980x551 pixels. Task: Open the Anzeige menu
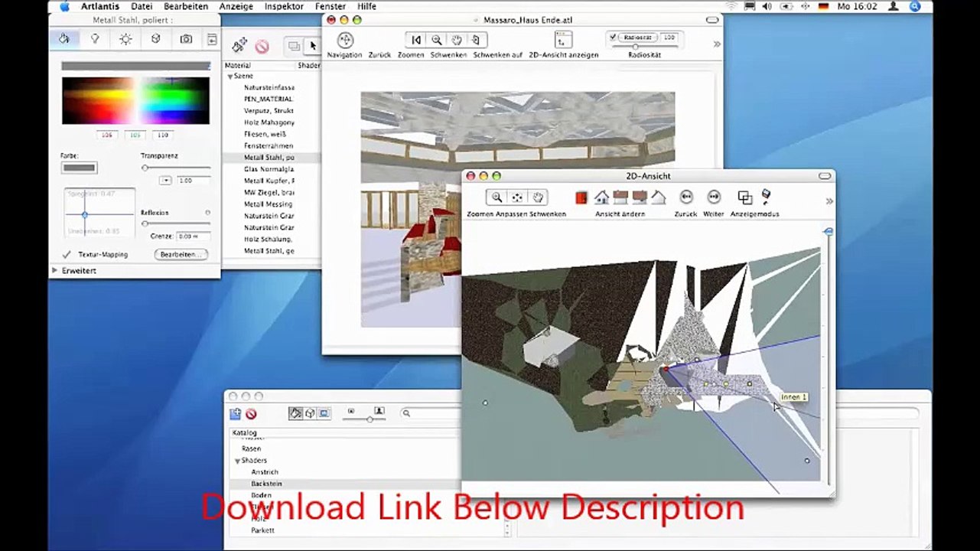point(236,6)
